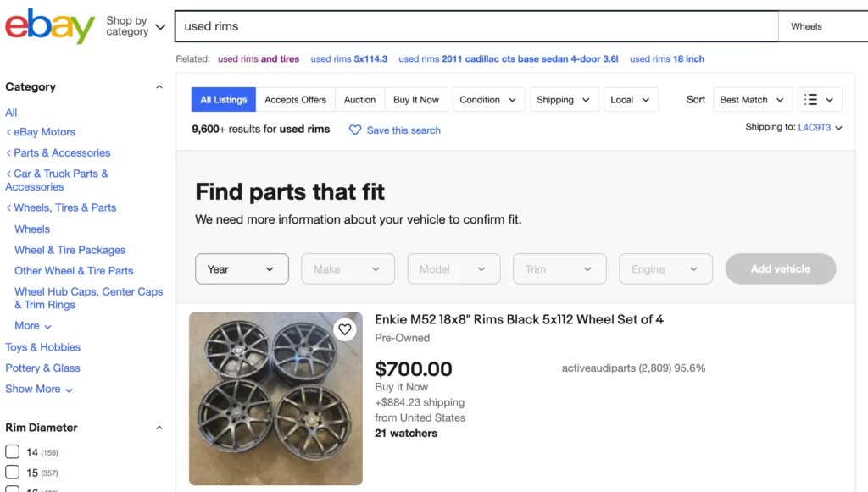Check the 14 rim diameter checkbox
This screenshot has width=868, height=492.
(12, 451)
